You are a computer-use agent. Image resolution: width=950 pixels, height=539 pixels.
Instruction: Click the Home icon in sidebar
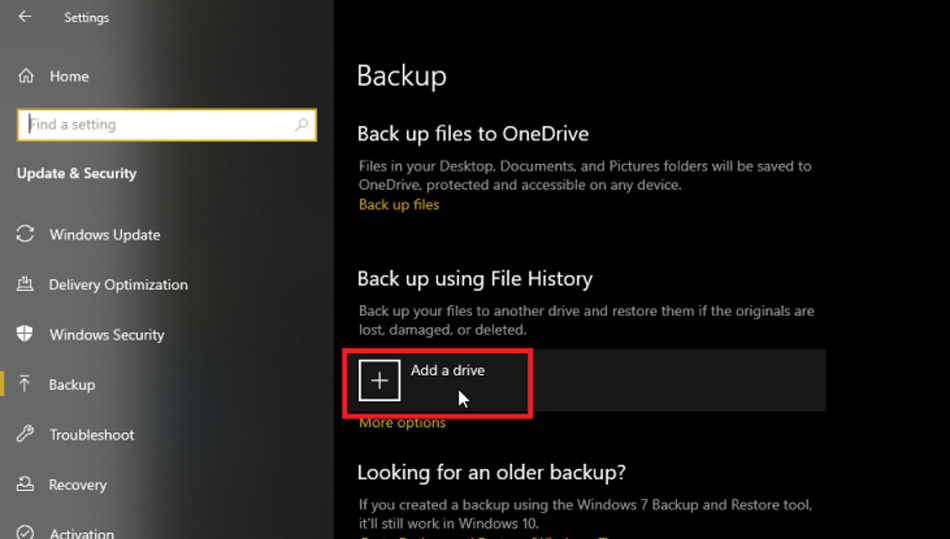point(27,76)
